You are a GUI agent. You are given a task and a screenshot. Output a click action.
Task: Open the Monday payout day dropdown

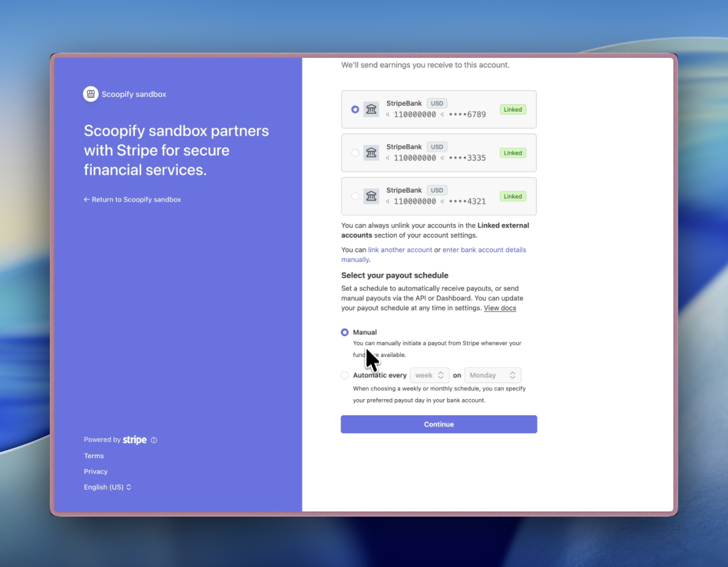coord(492,376)
